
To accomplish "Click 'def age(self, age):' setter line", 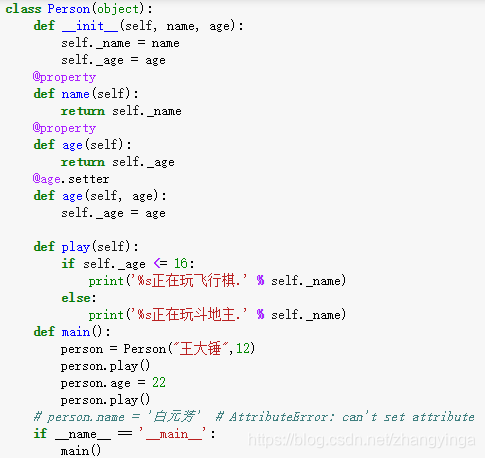I will pos(100,196).
